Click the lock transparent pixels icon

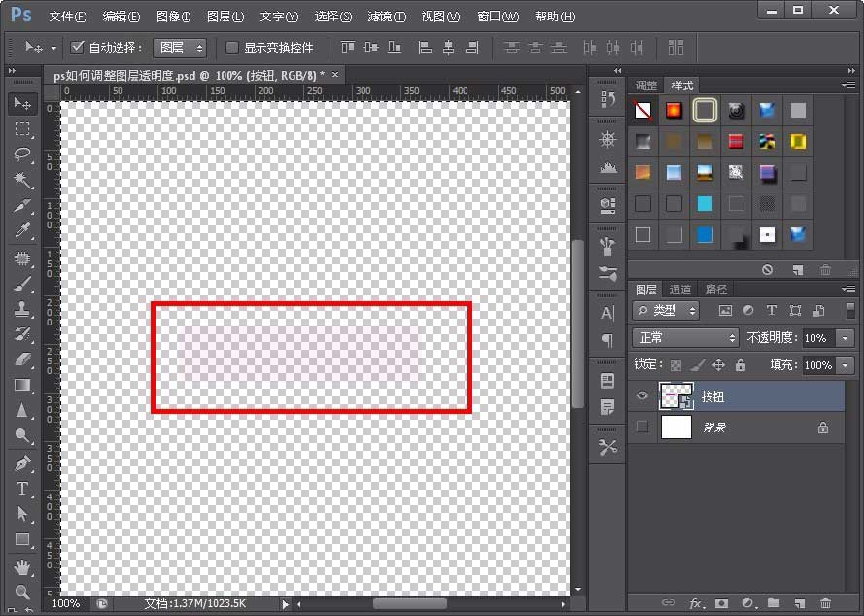pyautogui.click(x=675, y=365)
